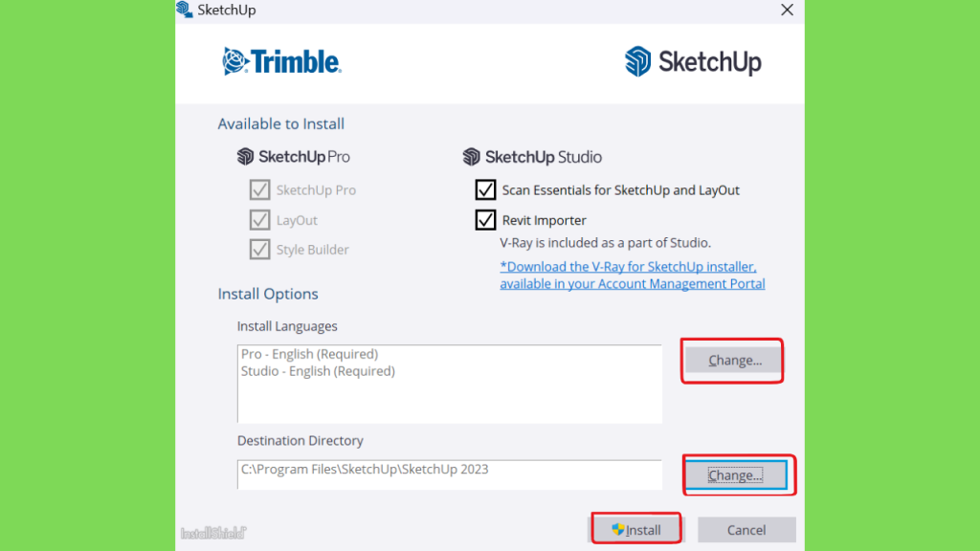Toggle the LayOut checkbox
Screen dimensions: 980x551
point(260,220)
